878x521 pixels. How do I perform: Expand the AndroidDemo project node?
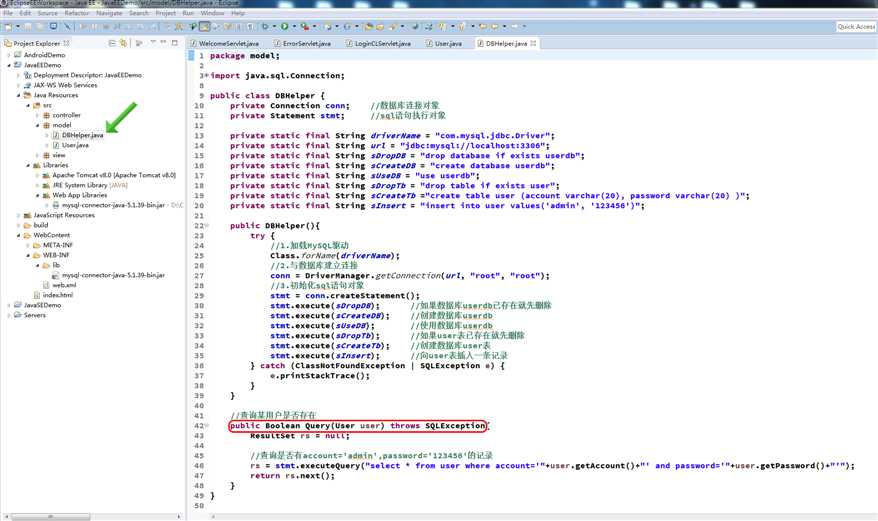click(9, 55)
